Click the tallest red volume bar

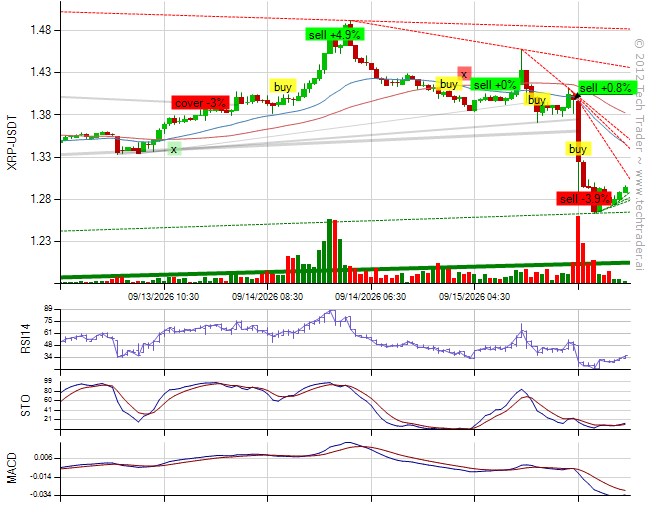coord(578,250)
